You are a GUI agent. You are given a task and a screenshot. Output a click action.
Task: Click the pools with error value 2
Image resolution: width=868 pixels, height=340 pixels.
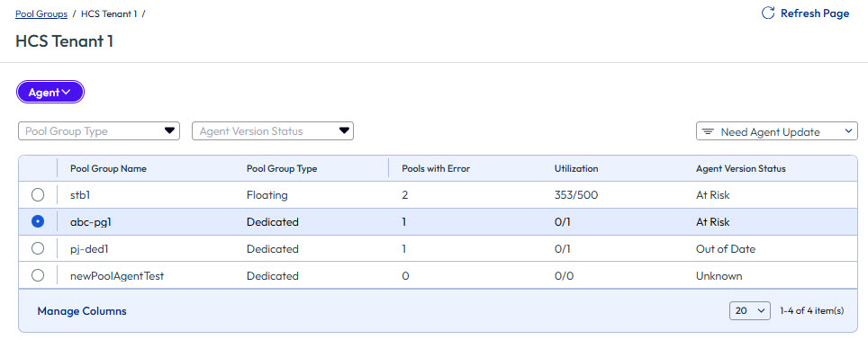[405, 195]
